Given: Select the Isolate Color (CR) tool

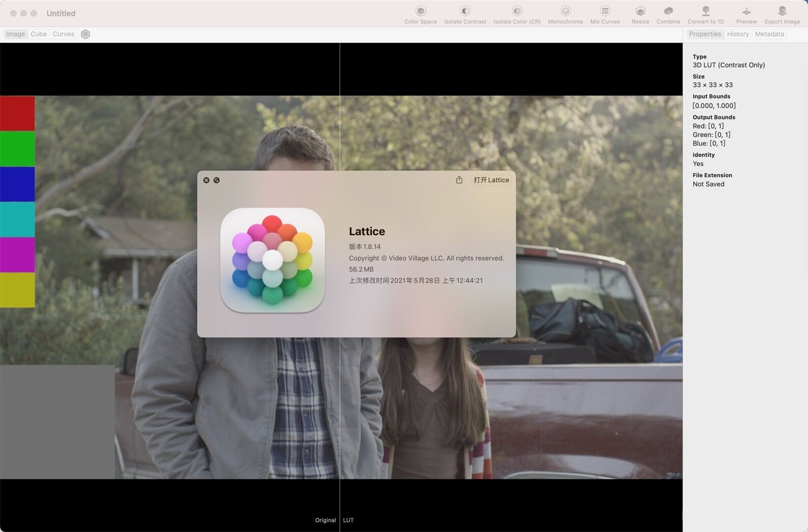Looking at the screenshot, I should 517,15.
